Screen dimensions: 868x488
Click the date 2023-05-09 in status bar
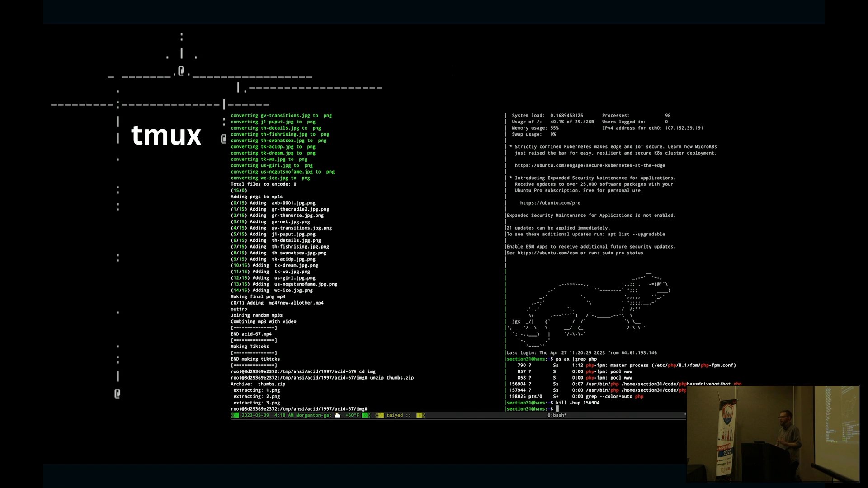pyautogui.click(x=255, y=415)
